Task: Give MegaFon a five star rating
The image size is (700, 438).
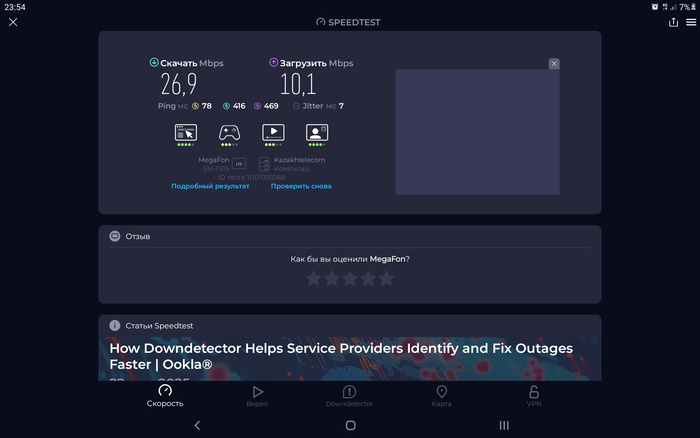Action: click(386, 278)
